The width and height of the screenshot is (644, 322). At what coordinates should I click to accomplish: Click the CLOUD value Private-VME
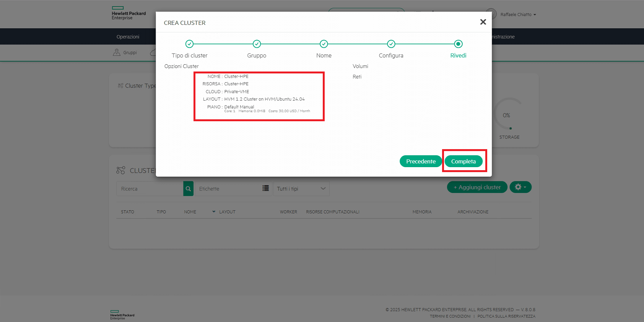click(x=236, y=92)
